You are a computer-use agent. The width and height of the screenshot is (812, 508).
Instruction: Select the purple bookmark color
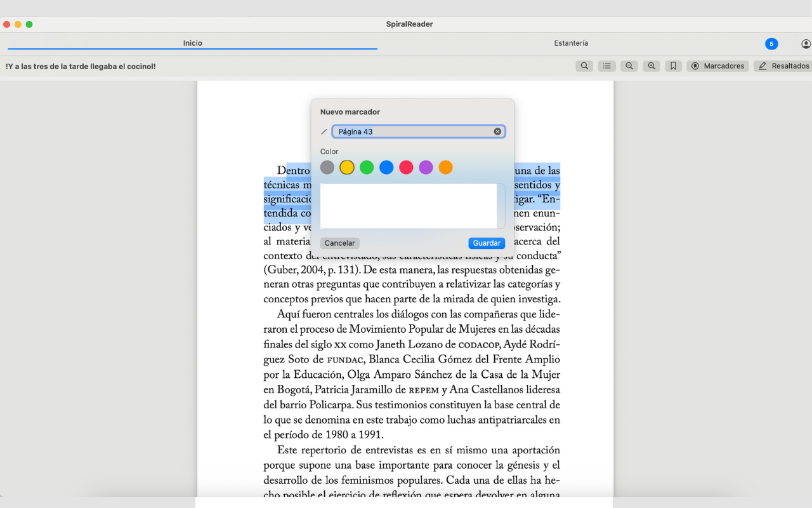(426, 167)
